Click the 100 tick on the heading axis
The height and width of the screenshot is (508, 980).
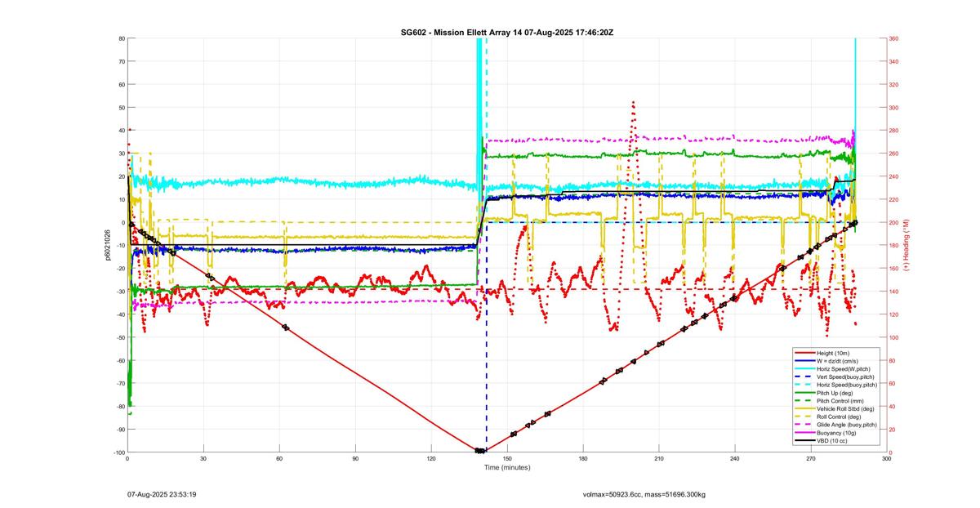894,337
